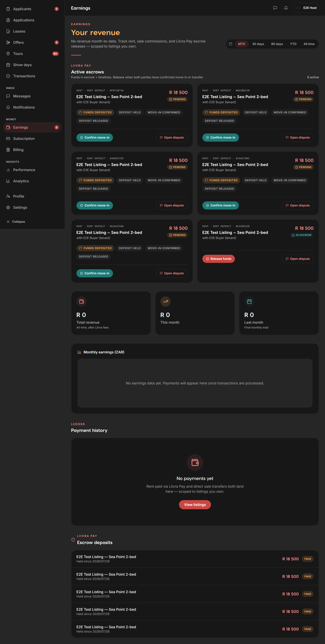Click the Applicants clipboard icon in sidebar

point(8,9)
